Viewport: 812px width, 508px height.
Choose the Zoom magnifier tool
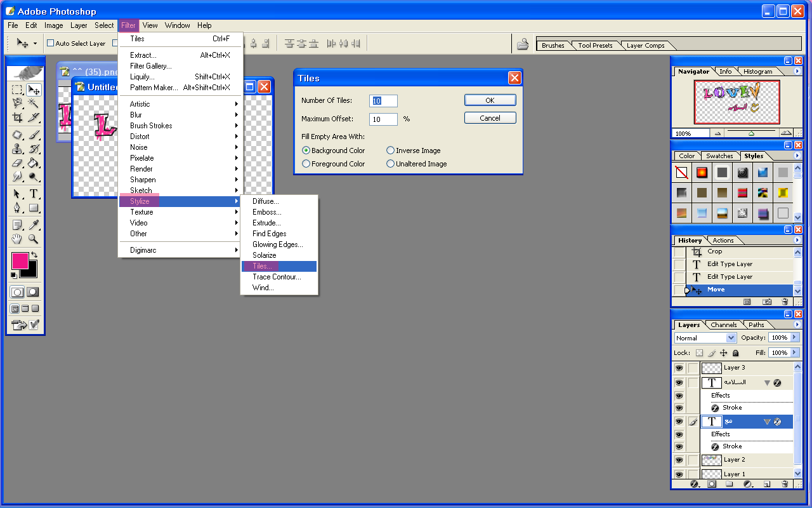tap(34, 239)
